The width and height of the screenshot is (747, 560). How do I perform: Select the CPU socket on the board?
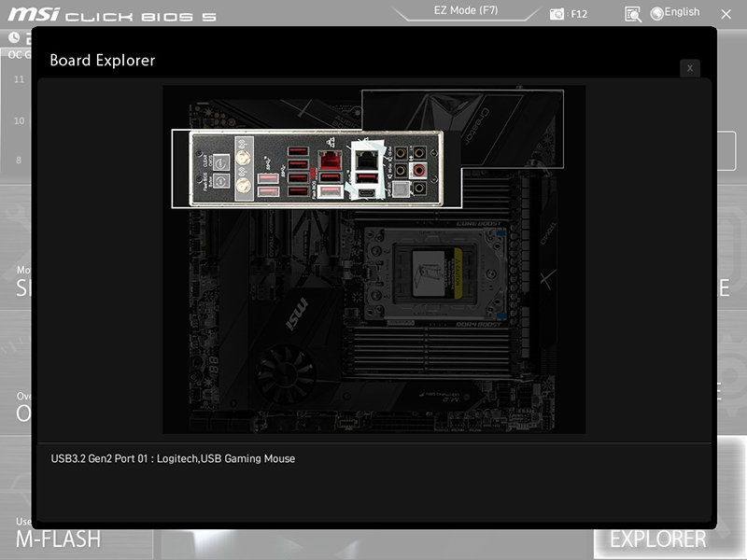pos(435,274)
